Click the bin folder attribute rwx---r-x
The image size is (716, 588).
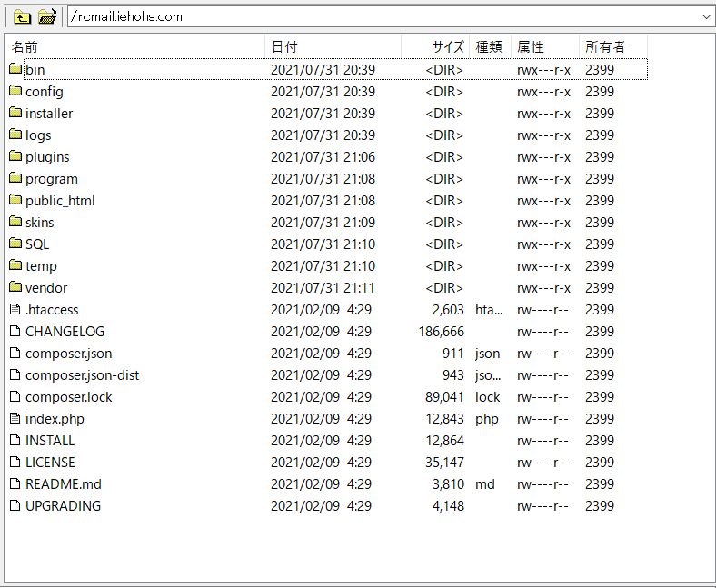coord(543,69)
